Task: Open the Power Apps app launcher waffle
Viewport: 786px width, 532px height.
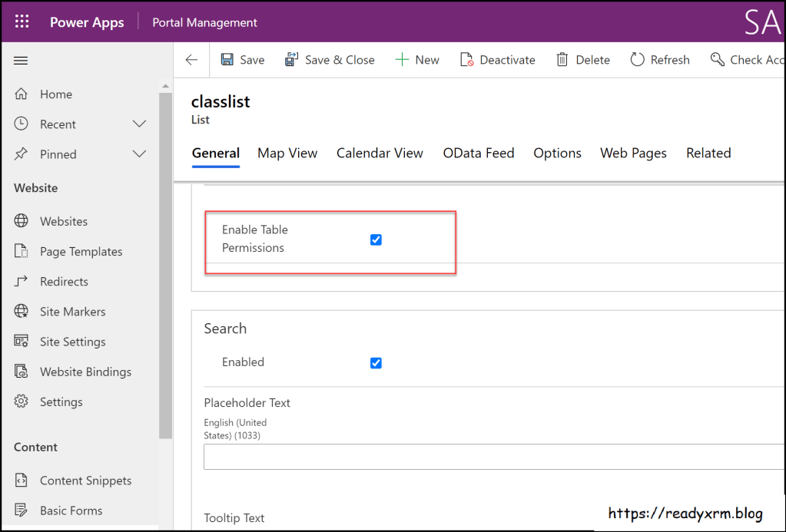Action: click(x=22, y=22)
